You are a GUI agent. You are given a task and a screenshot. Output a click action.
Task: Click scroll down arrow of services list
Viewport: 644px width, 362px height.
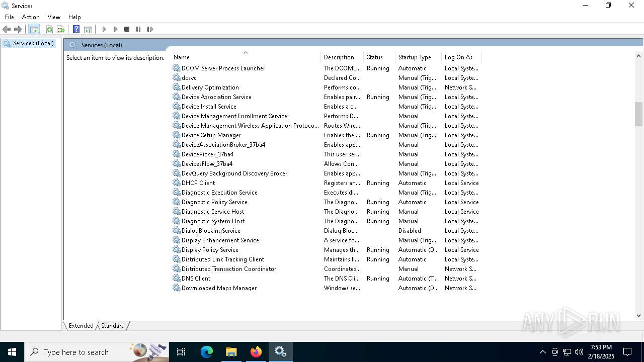[638, 316]
